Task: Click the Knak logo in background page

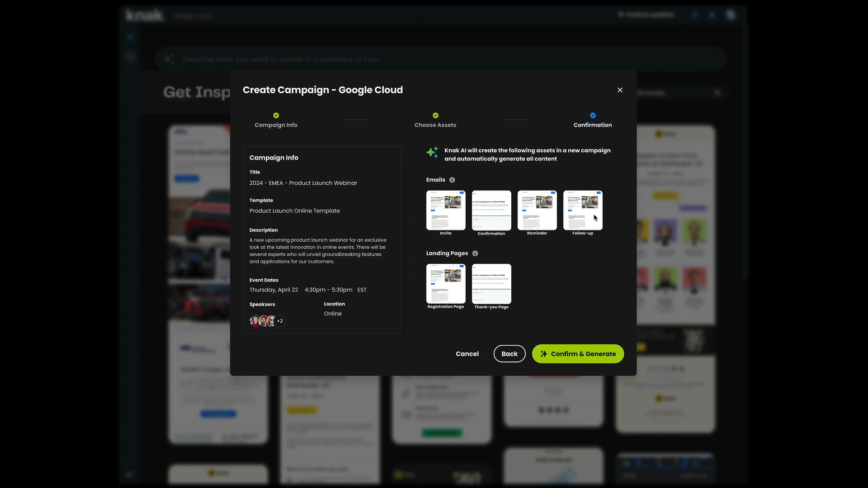Action: point(144,15)
